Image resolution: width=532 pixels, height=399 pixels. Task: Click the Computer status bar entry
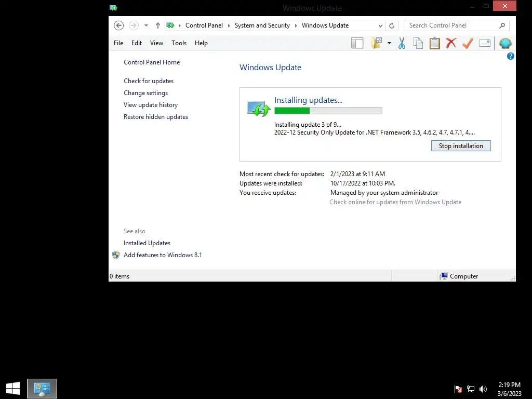coord(459,276)
